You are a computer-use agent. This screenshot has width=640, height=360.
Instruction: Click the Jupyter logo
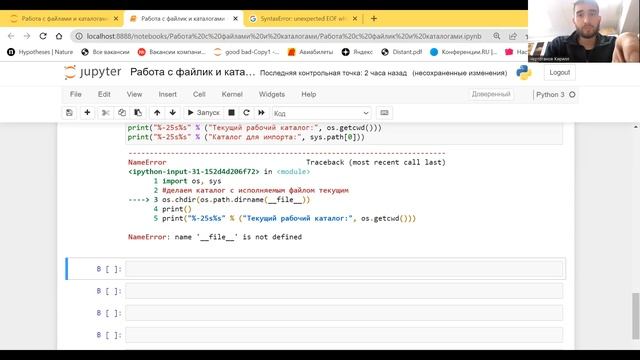tap(93, 72)
